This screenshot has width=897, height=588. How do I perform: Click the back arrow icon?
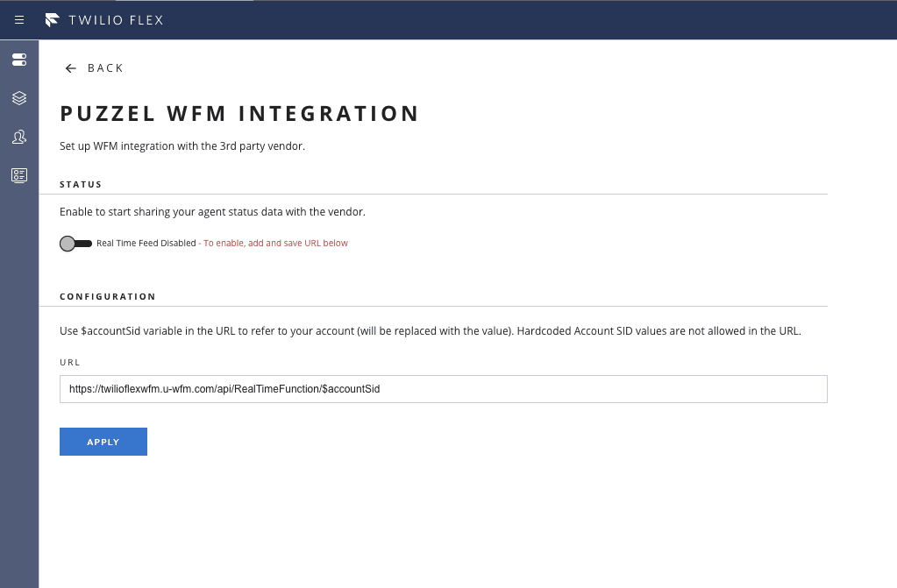tap(70, 68)
